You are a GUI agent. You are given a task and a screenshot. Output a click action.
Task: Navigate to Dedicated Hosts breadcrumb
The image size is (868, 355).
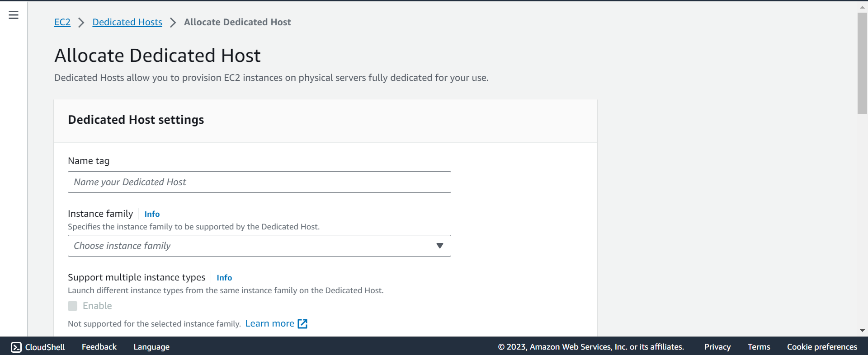127,22
